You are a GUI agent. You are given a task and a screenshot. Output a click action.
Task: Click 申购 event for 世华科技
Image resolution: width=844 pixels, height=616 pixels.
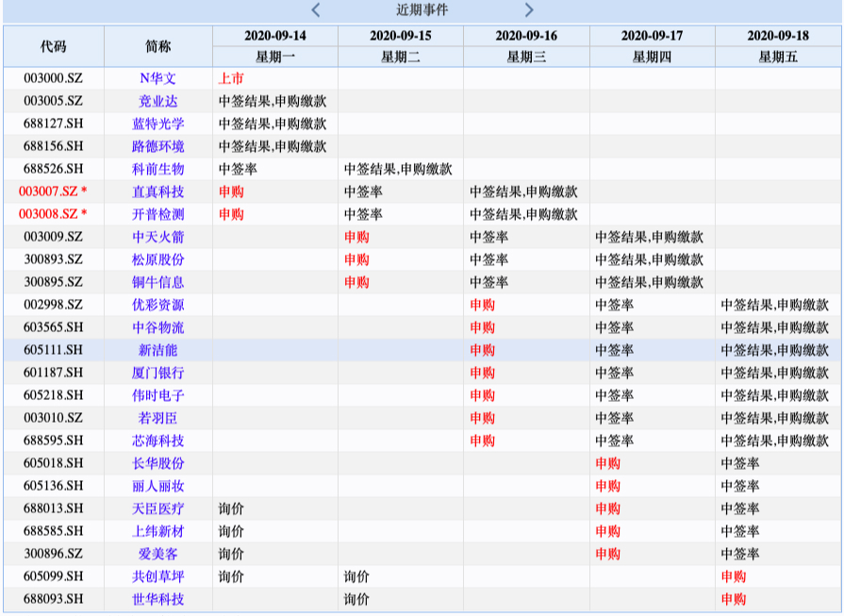coord(734,599)
